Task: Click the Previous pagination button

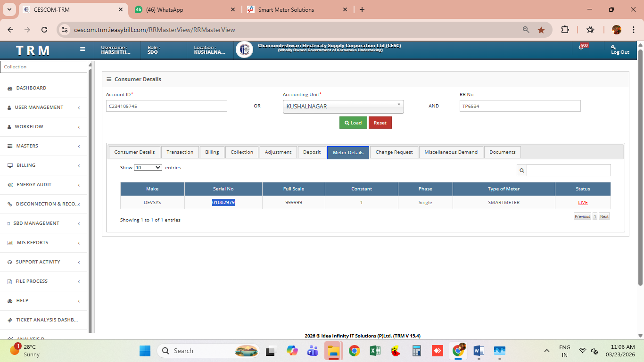Action: tap(582, 216)
